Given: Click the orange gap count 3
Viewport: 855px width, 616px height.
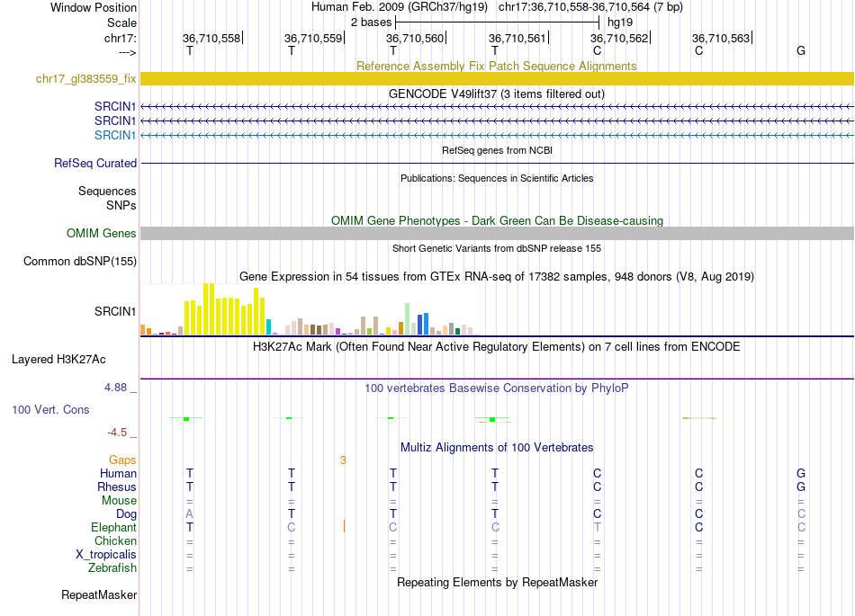Looking at the screenshot, I should click(x=343, y=460).
